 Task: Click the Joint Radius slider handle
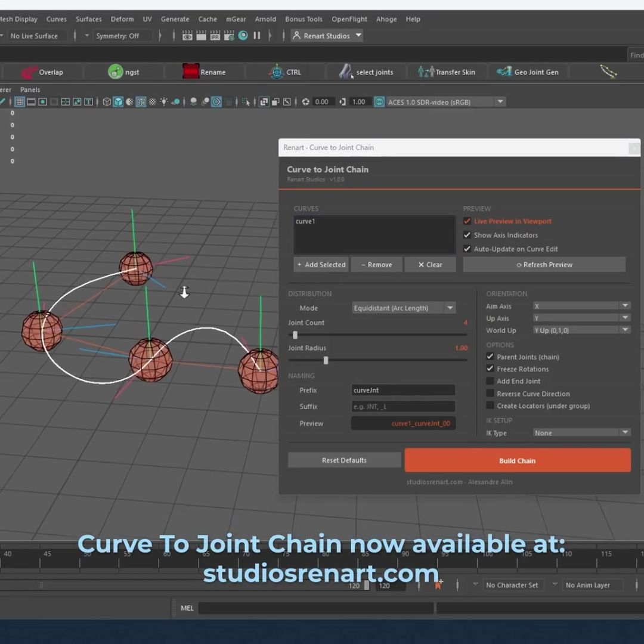(326, 360)
